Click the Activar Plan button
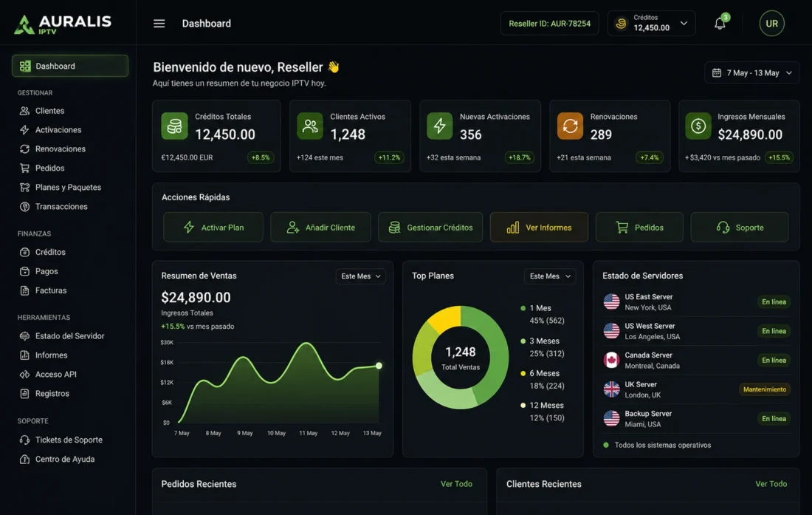Image resolution: width=812 pixels, height=515 pixels. (213, 228)
